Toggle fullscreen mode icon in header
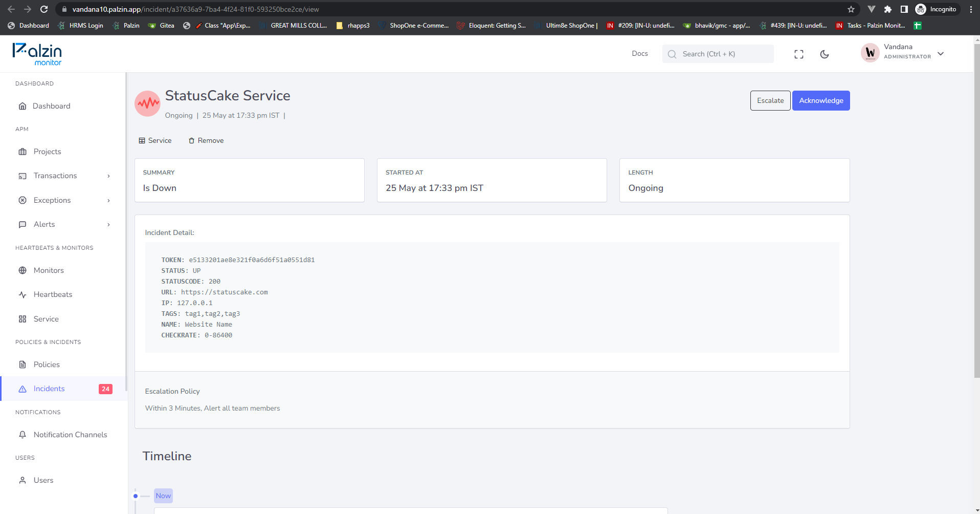Viewport: 980px width, 514px height. click(799, 54)
